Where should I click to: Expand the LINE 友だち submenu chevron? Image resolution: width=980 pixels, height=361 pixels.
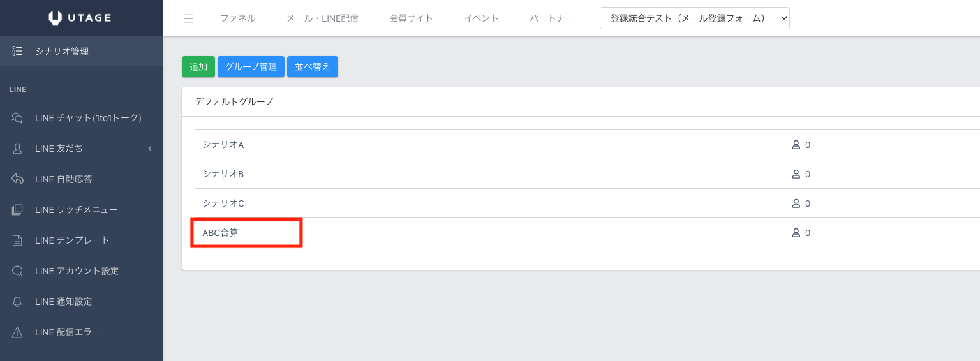coord(150,149)
